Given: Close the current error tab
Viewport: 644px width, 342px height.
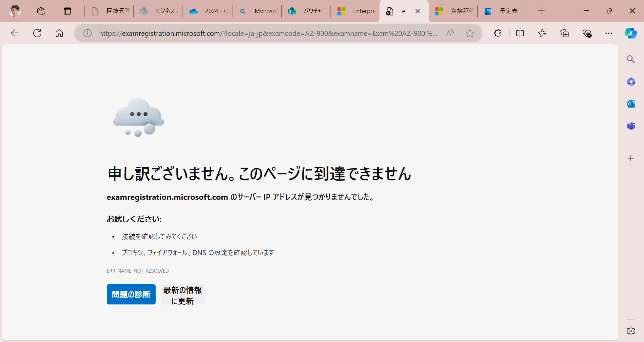Looking at the screenshot, I should pos(418,11).
